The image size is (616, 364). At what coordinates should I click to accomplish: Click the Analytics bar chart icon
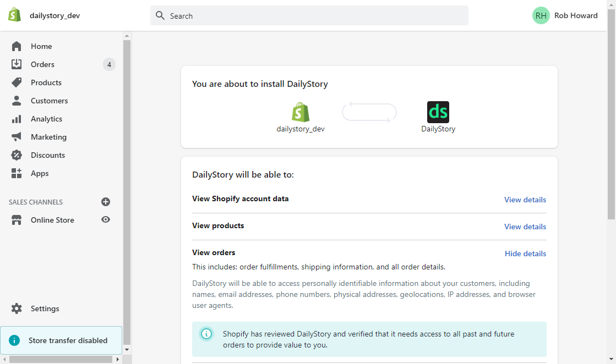click(17, 119)
